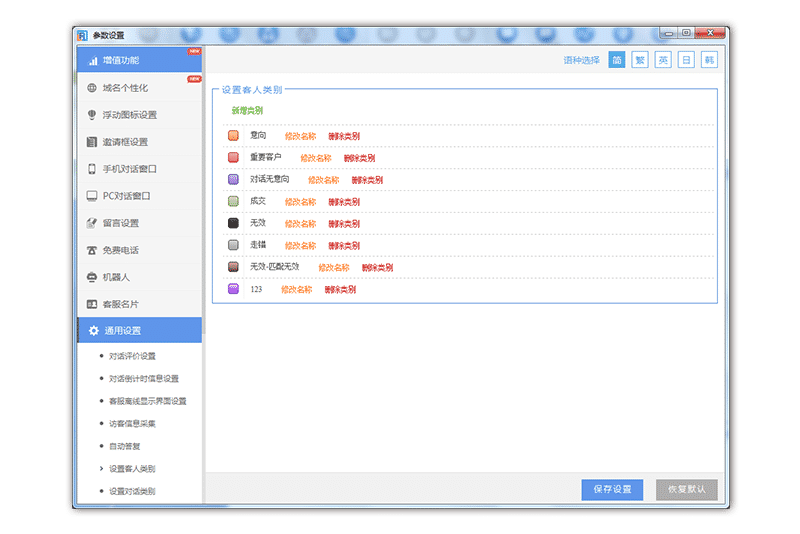The height and width of the screenshot is (534, 800).
Task: Select the 英 language option
Action: click(x=663, y=60)
